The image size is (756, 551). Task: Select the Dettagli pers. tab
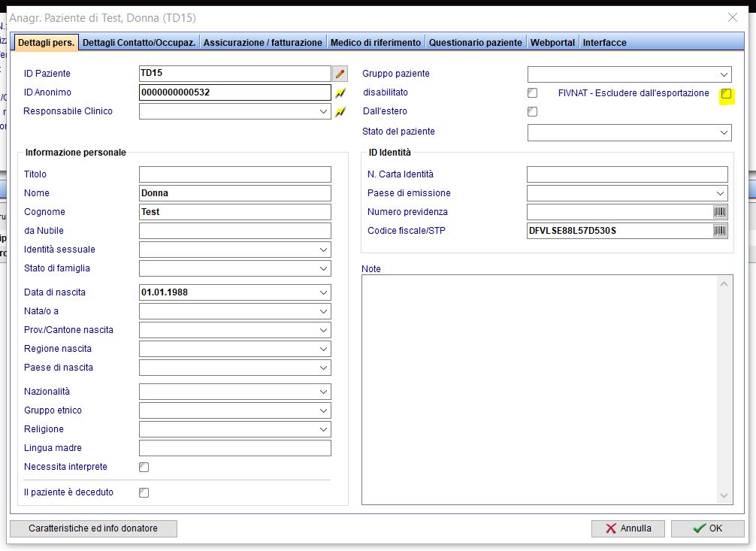tap(47, 42)
